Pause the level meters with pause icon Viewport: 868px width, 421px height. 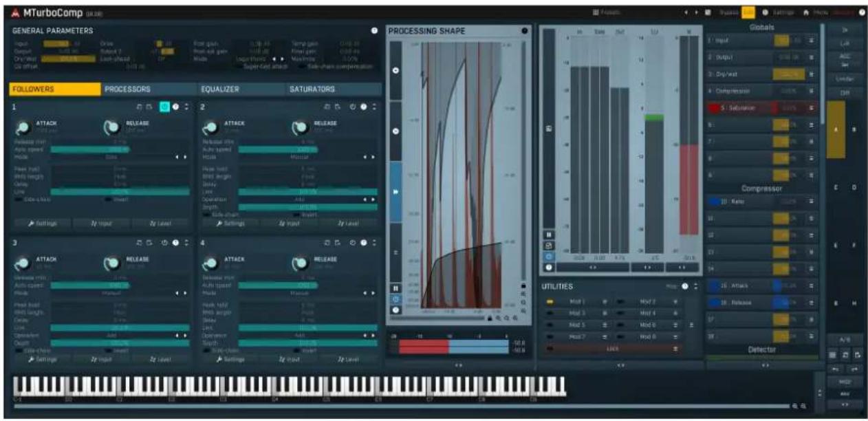tap(548, 234)
